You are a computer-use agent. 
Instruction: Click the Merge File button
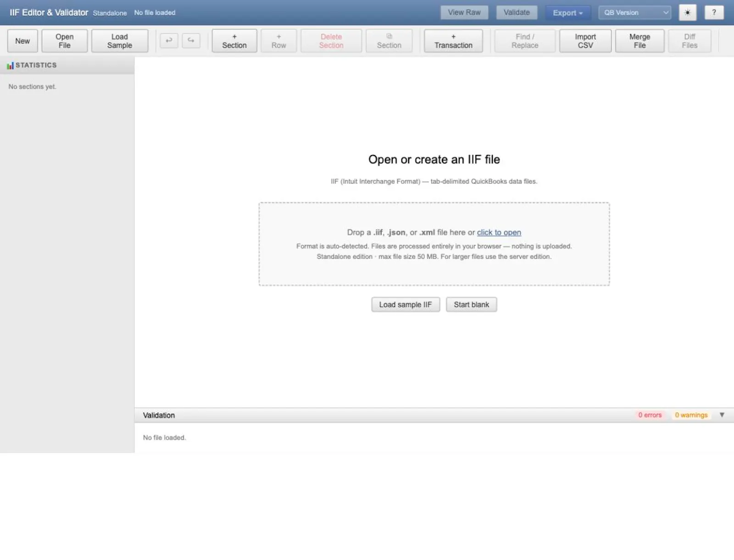coord(639,41)
